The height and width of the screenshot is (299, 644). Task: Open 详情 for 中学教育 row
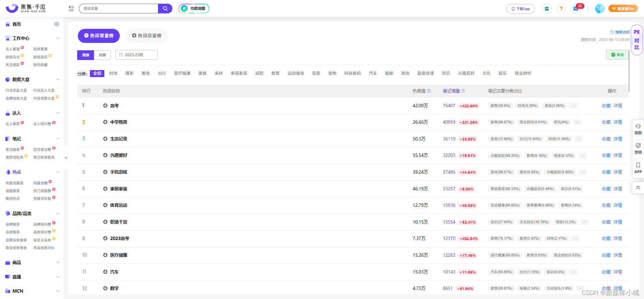coord(618,122)
